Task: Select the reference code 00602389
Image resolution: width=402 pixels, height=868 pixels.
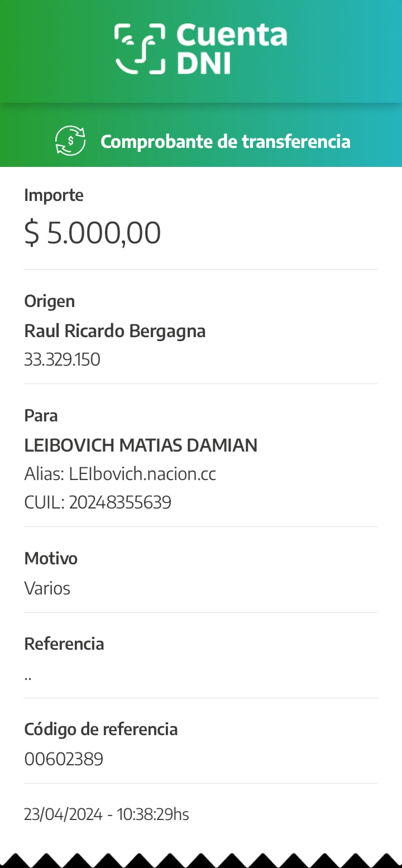Action: pyautogui.click(x=64, y=759)
